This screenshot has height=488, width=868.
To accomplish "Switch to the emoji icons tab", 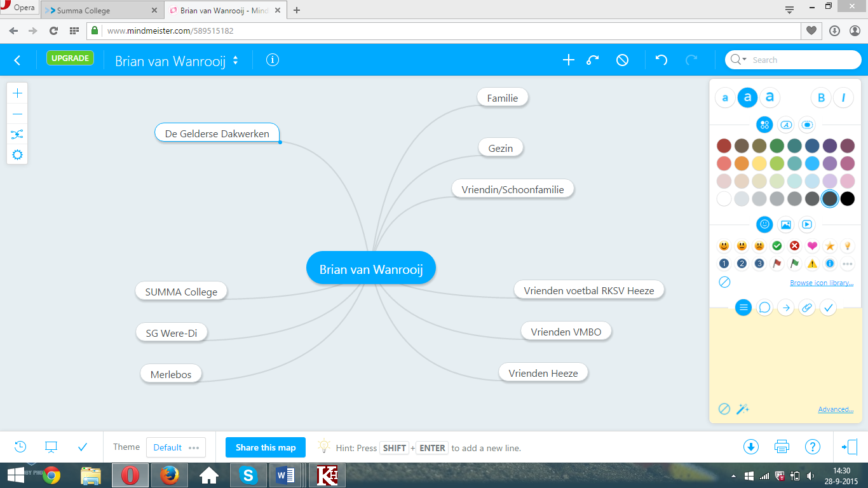I will tap(764, 224).
